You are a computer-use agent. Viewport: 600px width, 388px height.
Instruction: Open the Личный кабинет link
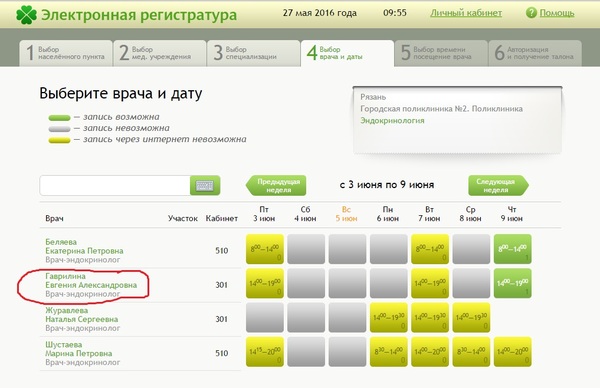466,13
